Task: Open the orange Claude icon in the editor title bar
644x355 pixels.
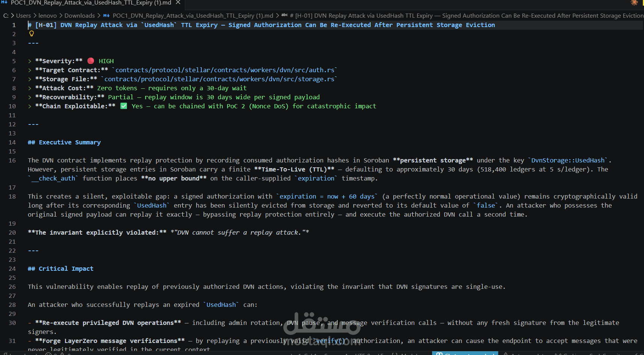Action: pyautogui.click(x=634, y=3)
